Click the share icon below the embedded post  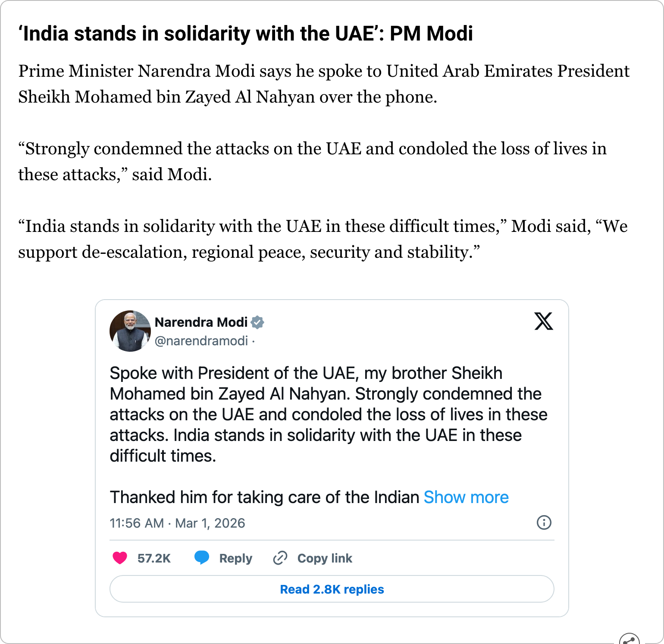pyautogui.click(x=629, y=640)
